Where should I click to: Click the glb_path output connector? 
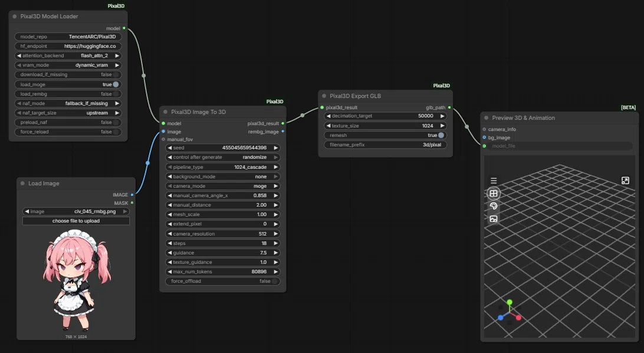[449, 107]
